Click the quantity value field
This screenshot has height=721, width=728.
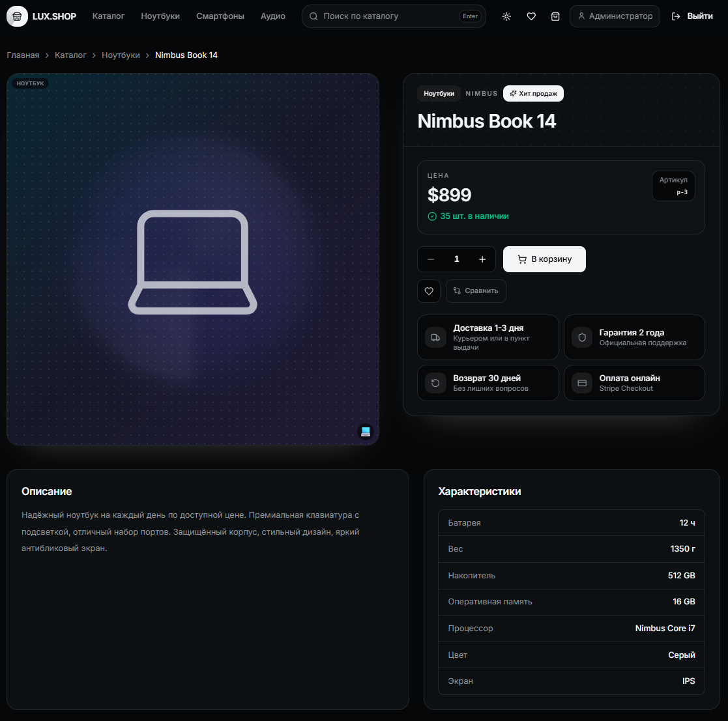coord(456,259)
